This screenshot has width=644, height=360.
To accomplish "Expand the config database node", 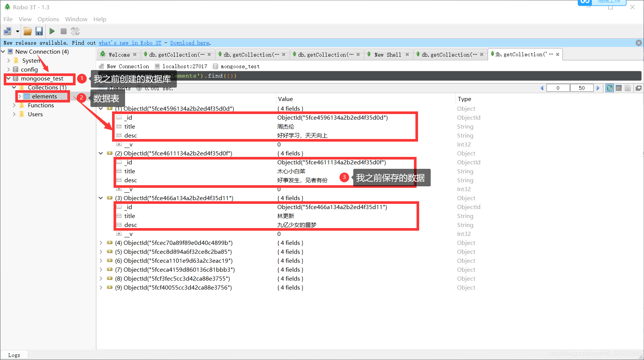I will pyautogui.click(x=9, y=69).
